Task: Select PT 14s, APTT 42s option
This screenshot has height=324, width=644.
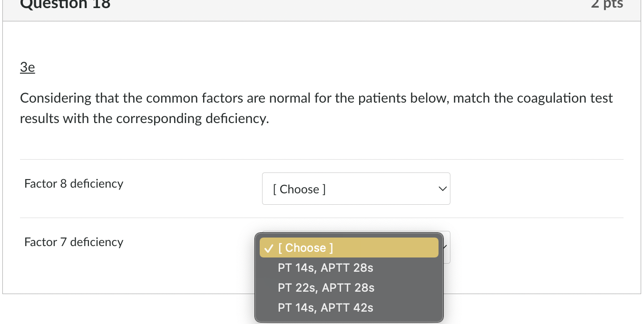Action: pyautogui.click(x=325, y=308)
